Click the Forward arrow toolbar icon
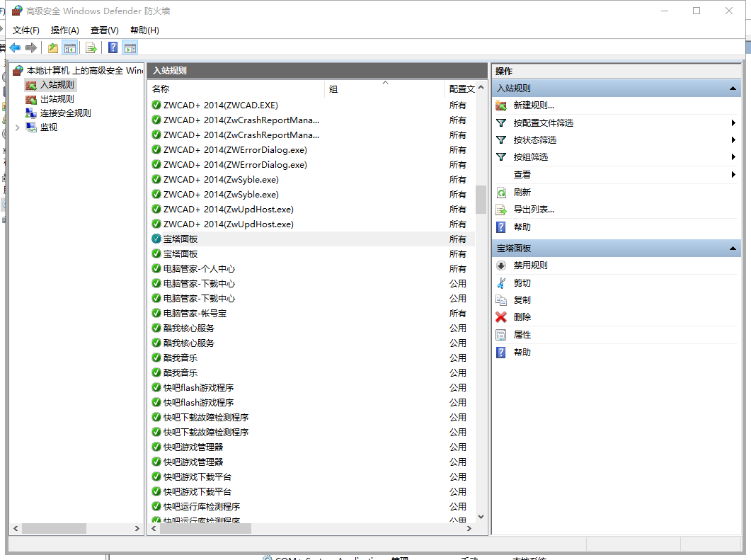Image resolution: width=751 pixels, height=560 pixels. tap(31, 47)
